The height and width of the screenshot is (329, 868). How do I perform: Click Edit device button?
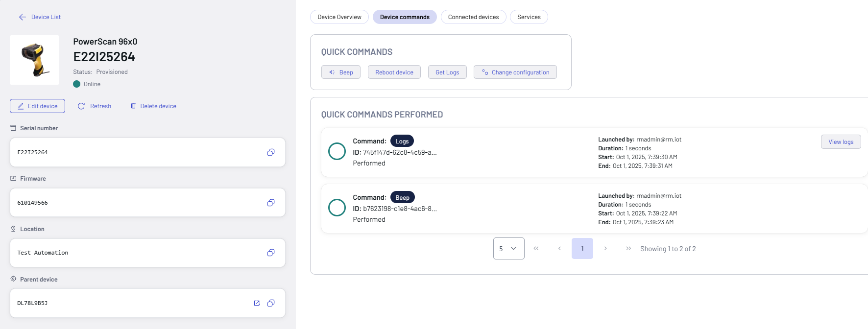point(37,106)
